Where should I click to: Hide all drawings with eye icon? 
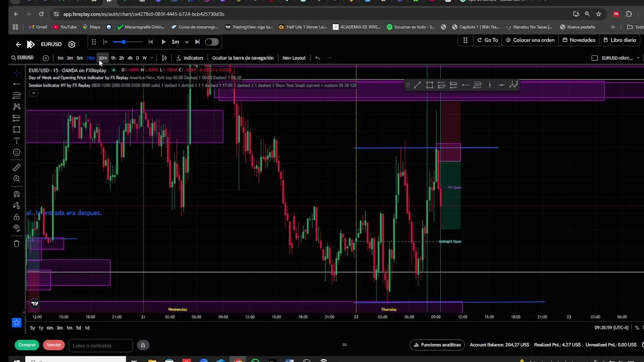pos(17,228)
